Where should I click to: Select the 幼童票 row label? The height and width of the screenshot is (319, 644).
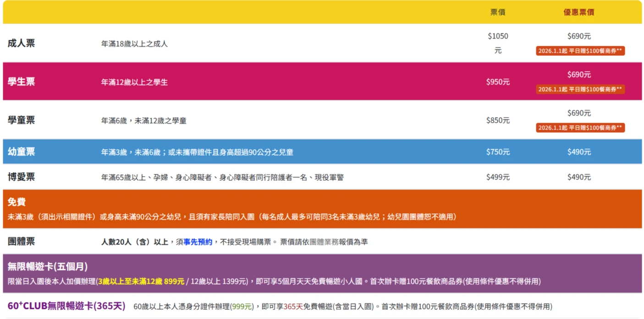tap(21, 152)
